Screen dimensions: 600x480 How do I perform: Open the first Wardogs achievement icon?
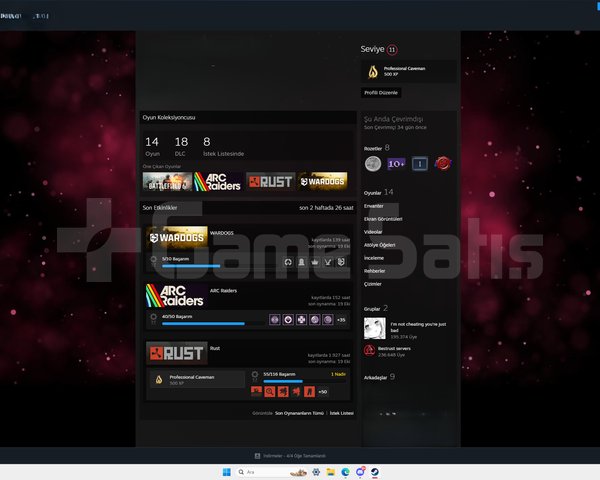(x=288, y=262)
